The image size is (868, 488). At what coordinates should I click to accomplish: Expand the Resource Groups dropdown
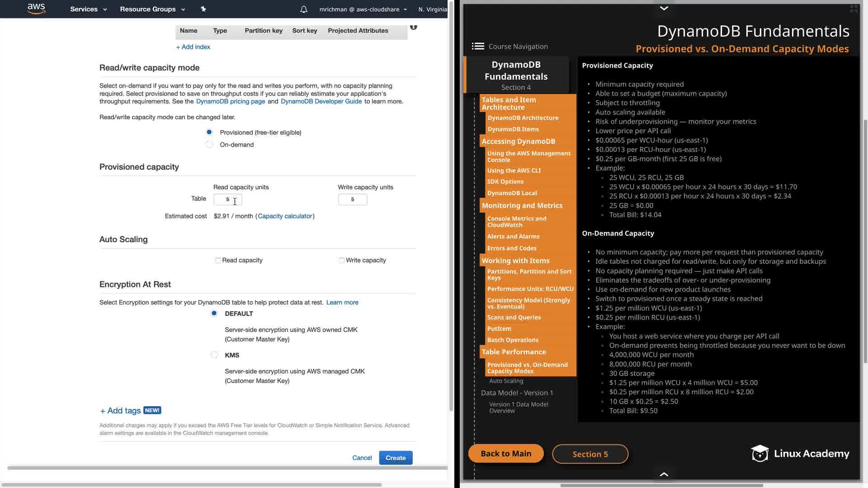pyautogui.click(x=152, y=9)
